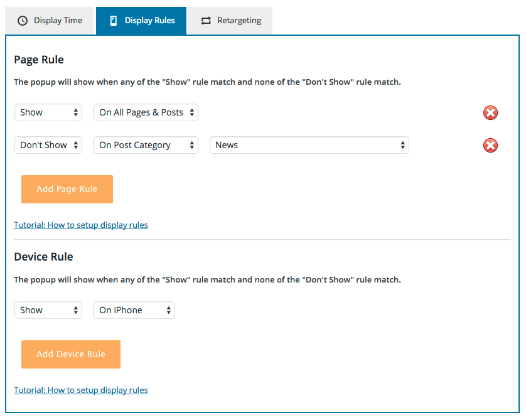
Task: Expand the 'On iPhone' device dropdown
Action: point(134,311)
